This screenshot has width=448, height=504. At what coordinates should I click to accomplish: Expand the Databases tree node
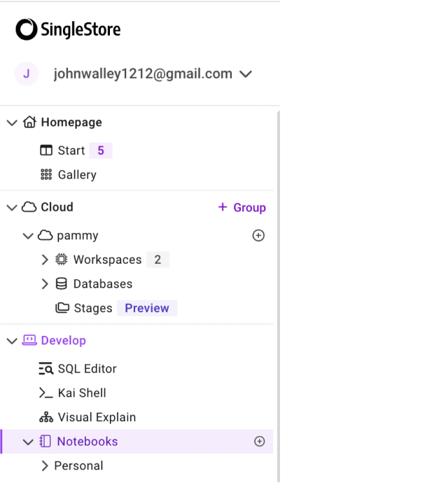(45, 284)
